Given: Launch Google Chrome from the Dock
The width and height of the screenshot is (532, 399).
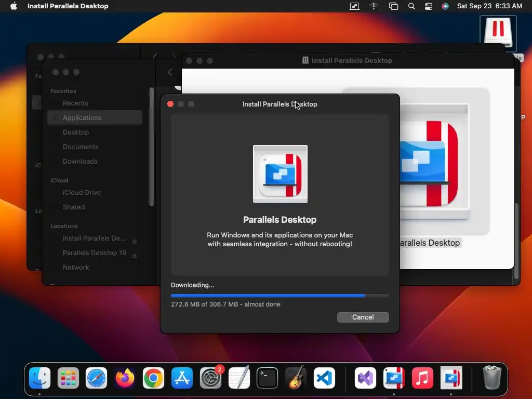Looking at the screenshot, I should tap(153, 378).
